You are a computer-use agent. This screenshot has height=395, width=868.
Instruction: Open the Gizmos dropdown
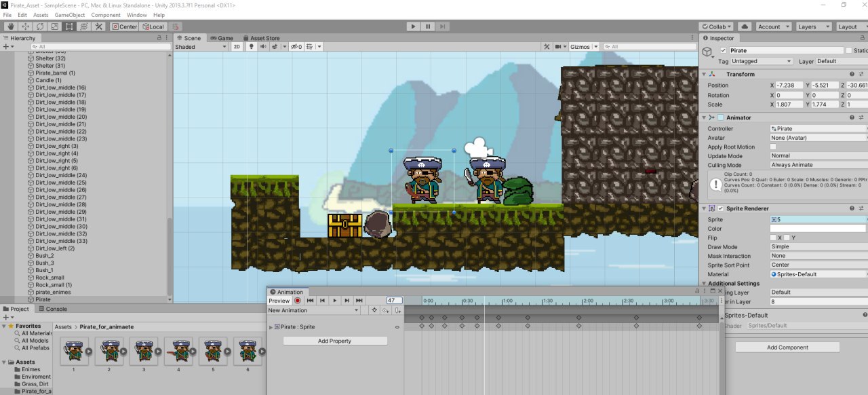click(583, 47)
